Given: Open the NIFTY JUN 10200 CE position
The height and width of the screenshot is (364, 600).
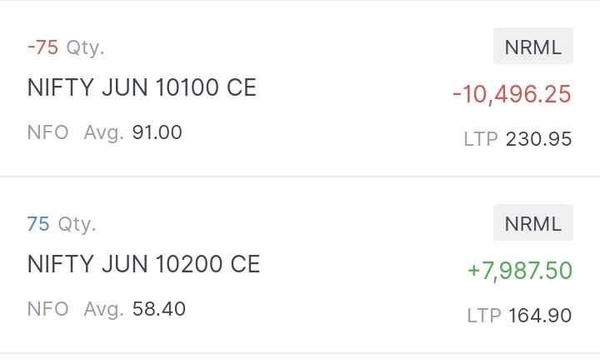Looking at the screenshot, I should (143, 264).
